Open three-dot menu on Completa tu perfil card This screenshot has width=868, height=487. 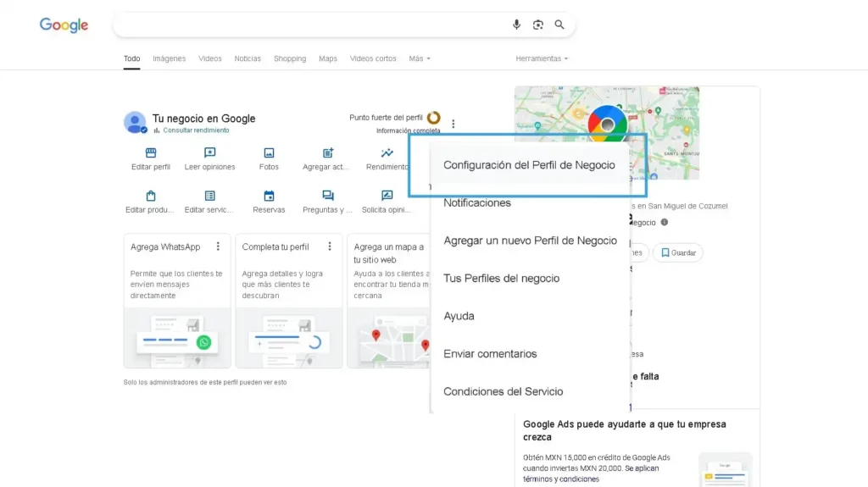(330, 246)
